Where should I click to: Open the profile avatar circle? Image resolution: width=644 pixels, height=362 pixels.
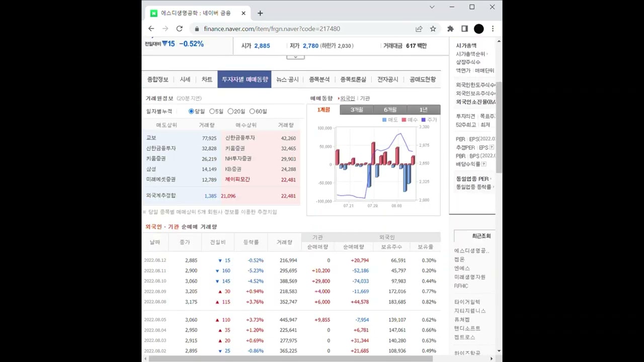coord(479,29)
